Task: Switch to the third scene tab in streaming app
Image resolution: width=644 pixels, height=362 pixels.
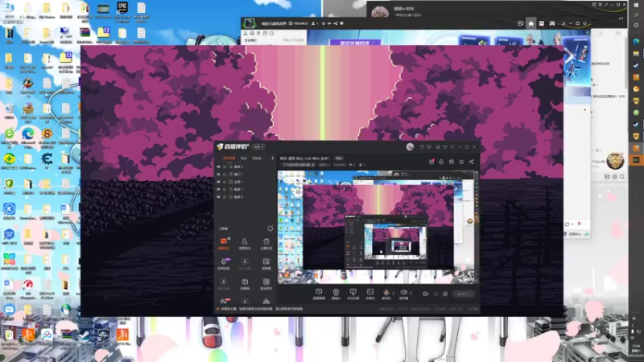Action: click(x=257, y=158)
